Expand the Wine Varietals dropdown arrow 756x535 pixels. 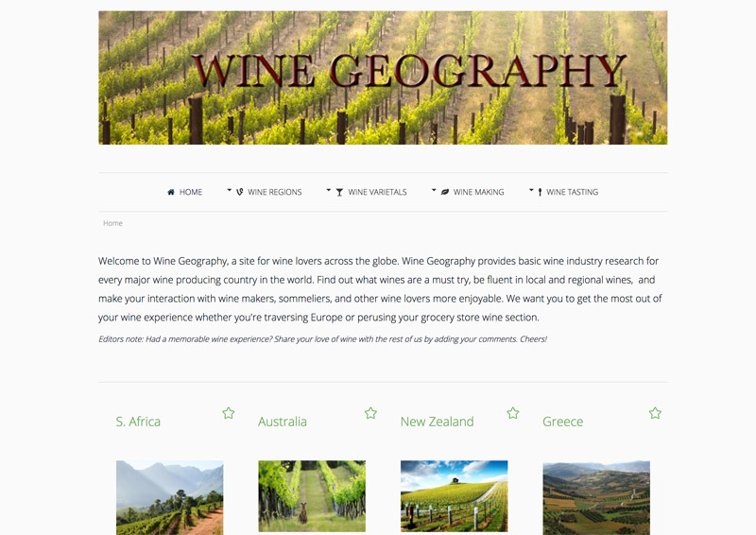point(329,190)
